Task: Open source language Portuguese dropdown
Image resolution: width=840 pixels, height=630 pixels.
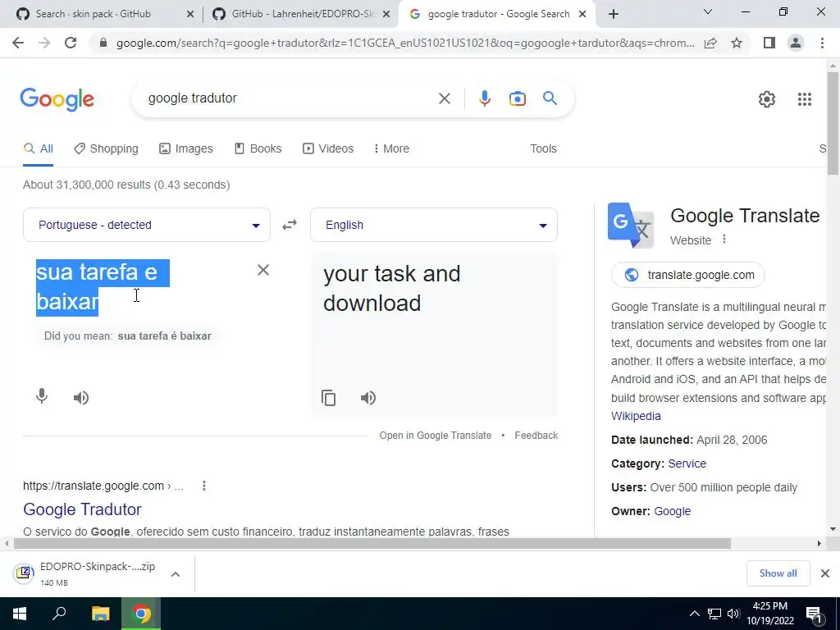Action: [146, 225]
